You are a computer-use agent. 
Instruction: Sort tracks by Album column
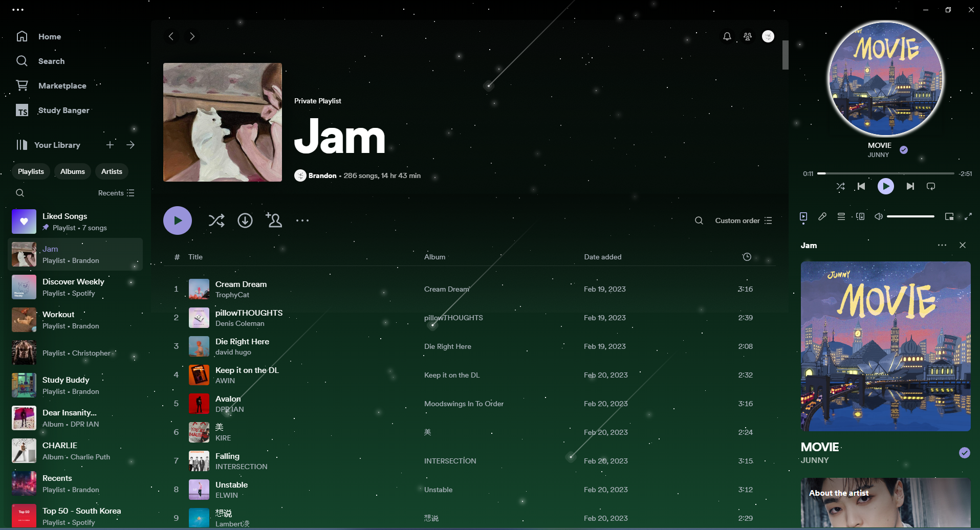[x=434, y=257]
